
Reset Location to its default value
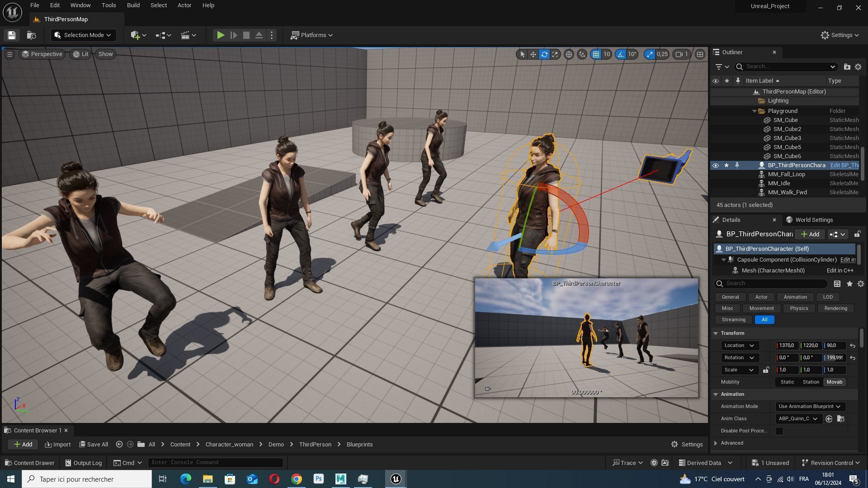853,346
